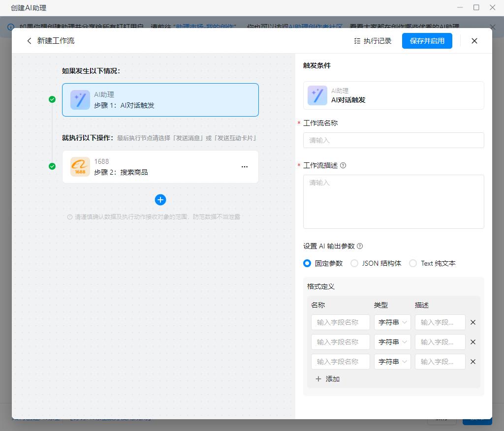Select the 固定参数 radio option
This screenshot has height=431, width=504.
pos(308,263)
